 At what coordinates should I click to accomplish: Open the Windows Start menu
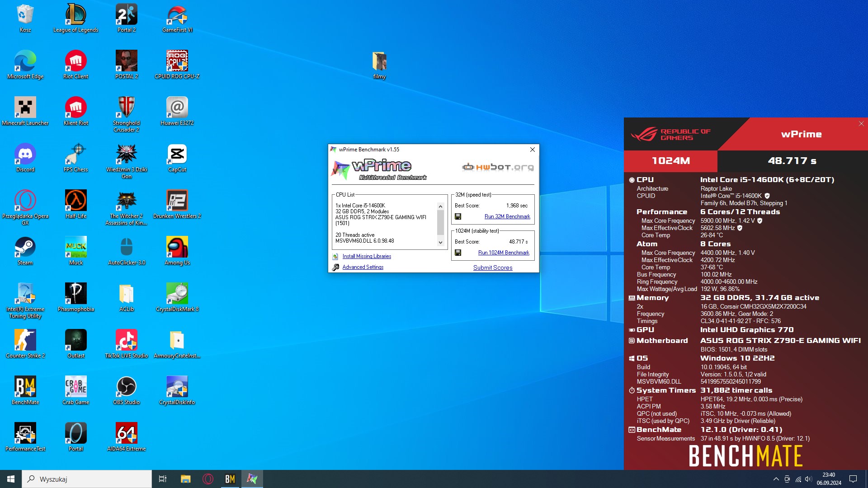click(11, 479)
